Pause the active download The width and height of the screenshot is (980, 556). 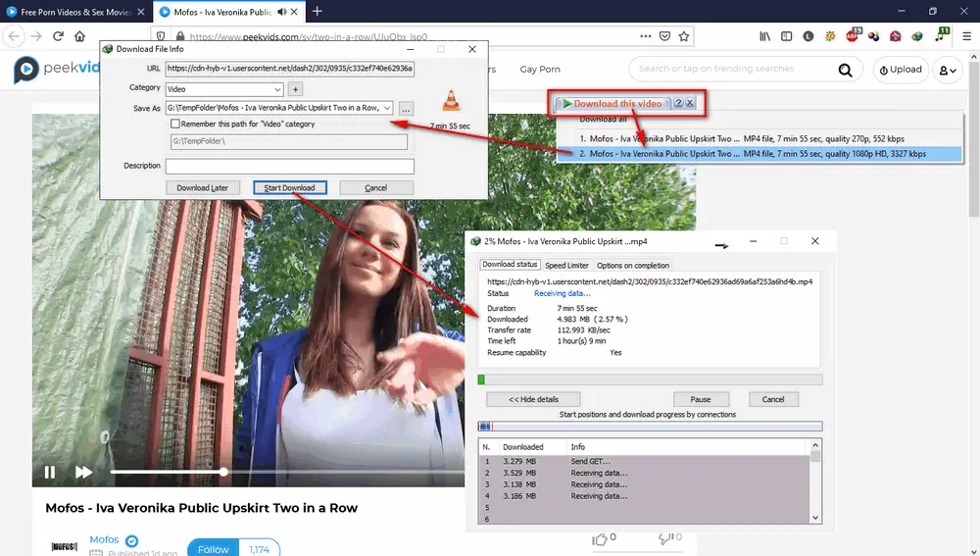[701, 399]
